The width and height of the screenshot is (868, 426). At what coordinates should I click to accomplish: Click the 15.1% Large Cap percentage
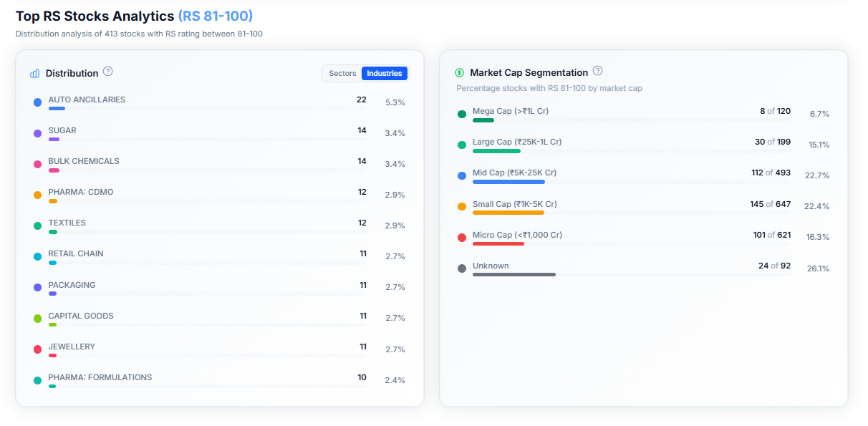point(819,145)
